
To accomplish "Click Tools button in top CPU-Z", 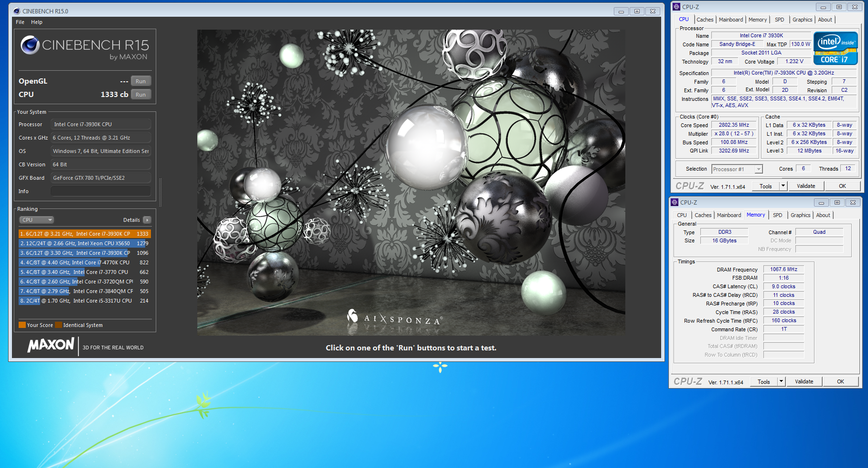I will (x=766, y=186).
